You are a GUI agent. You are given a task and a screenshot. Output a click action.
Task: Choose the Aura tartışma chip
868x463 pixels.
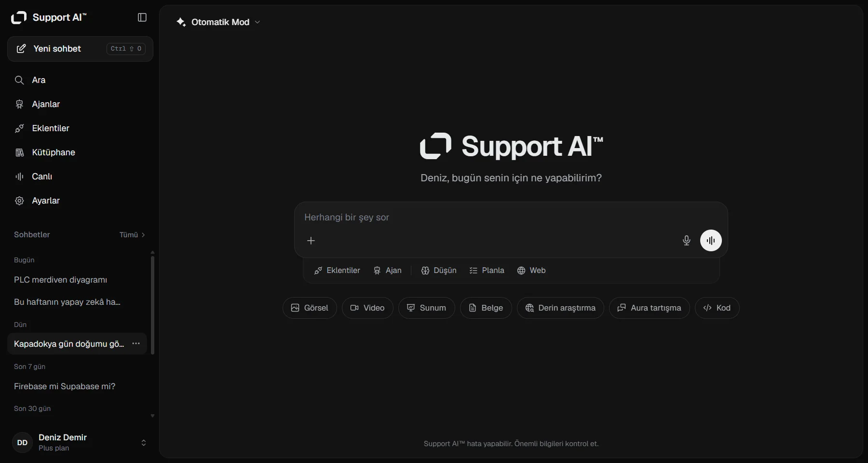(x=650, y=308)
